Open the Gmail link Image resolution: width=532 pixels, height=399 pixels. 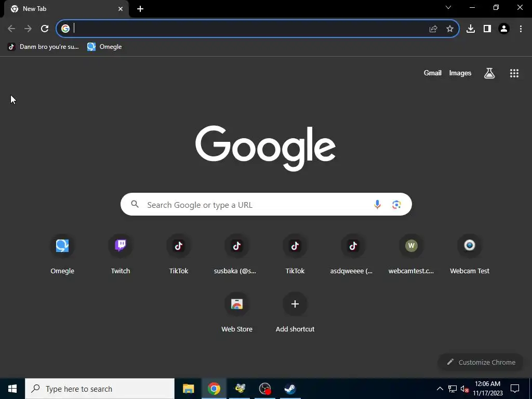[x=433, y=73]
